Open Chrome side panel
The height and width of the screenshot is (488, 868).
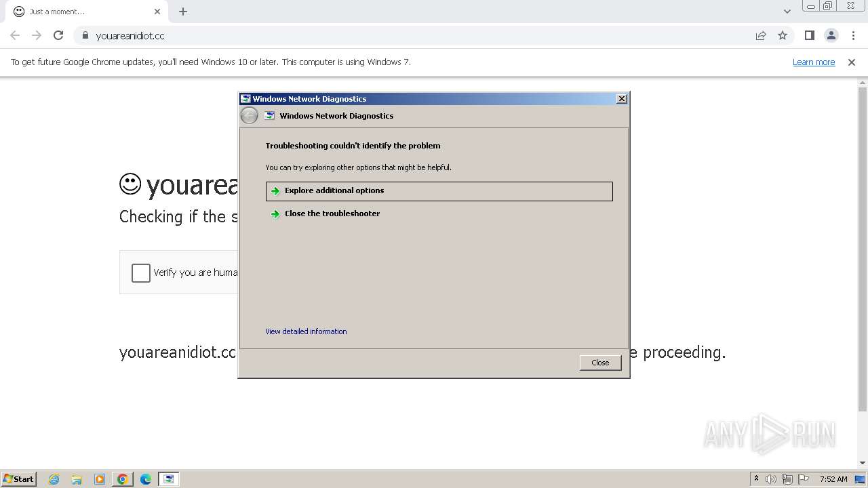tap(809, 35)
